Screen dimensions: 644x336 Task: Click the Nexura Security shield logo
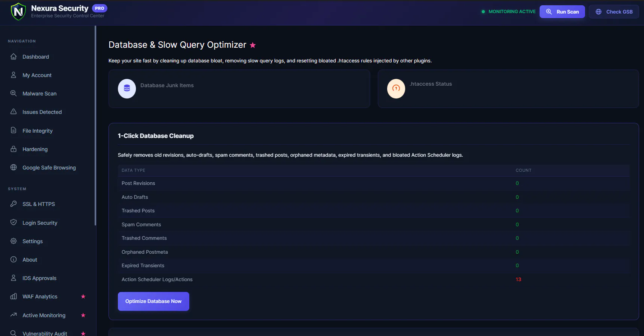[18, 12]
